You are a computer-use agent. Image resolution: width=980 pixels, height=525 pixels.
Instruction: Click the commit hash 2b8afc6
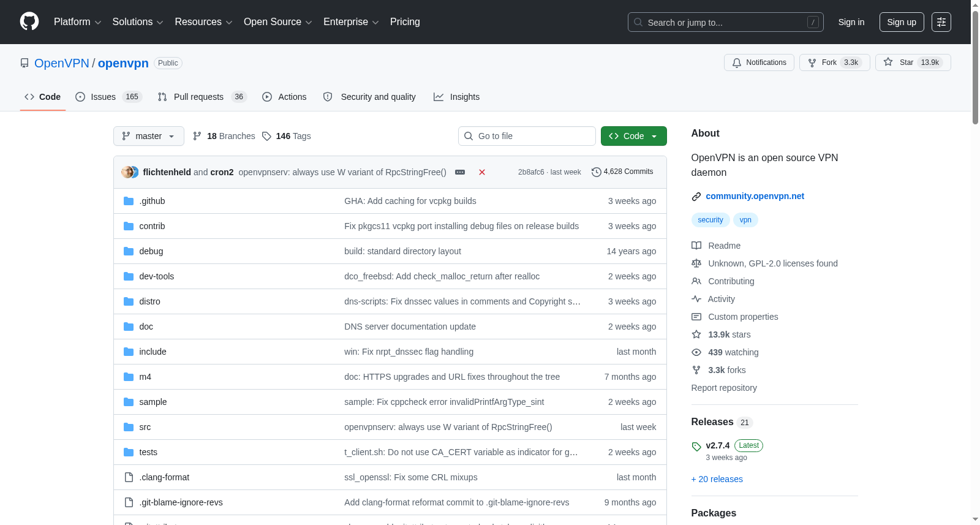[531, 172]
